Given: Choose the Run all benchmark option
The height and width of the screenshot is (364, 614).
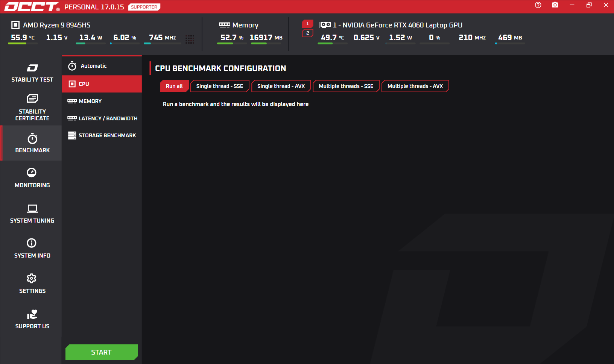Looking at the screenshot, I should click(174, 86).
